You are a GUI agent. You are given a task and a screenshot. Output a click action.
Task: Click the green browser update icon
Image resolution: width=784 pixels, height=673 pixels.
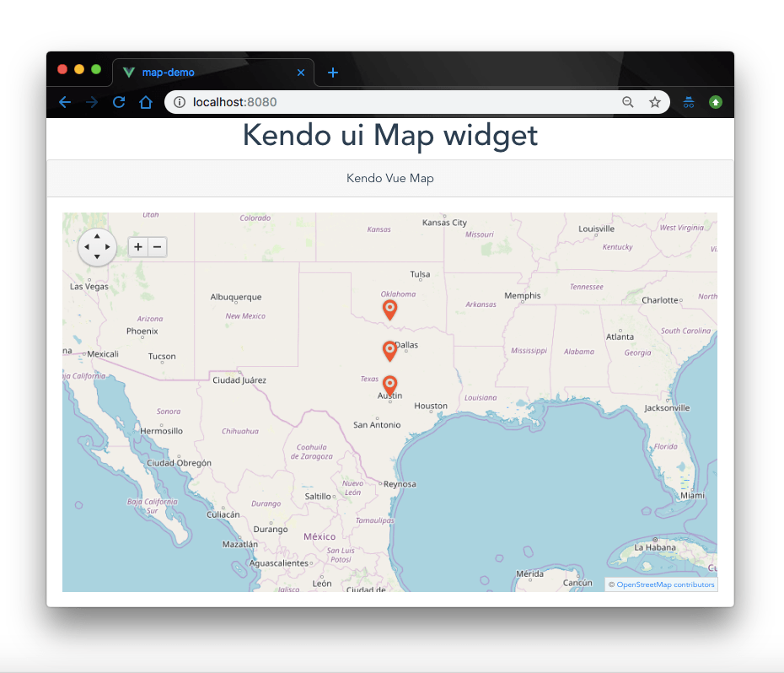tap(716, 102)
